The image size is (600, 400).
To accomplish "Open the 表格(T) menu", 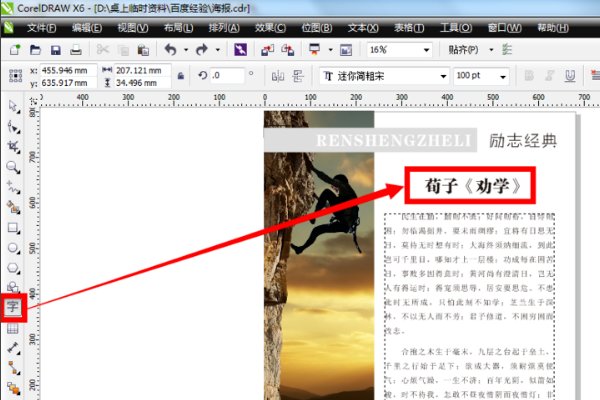I will (x=409, y=28).
